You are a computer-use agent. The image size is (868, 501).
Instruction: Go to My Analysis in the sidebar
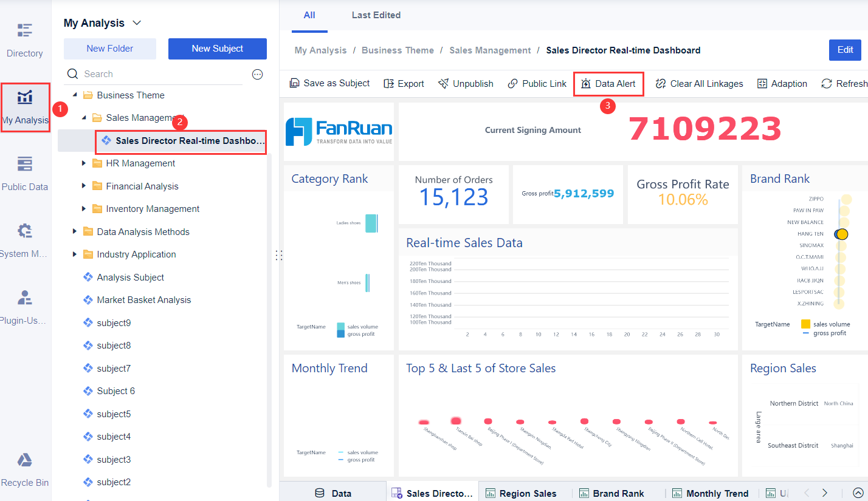click(25, 107)
